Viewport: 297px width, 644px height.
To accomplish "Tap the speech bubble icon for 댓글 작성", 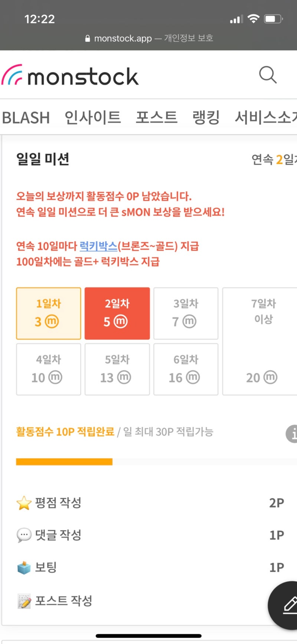I will pyautogui.click(x=23, y=534).
